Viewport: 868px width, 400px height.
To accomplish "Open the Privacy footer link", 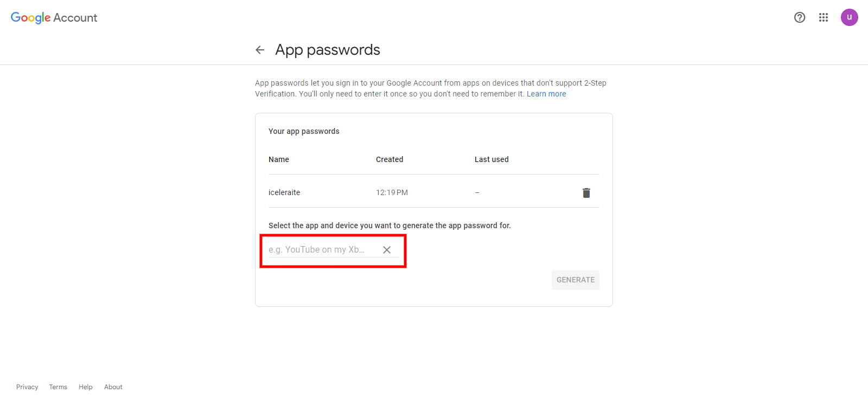I will (27, 387).
